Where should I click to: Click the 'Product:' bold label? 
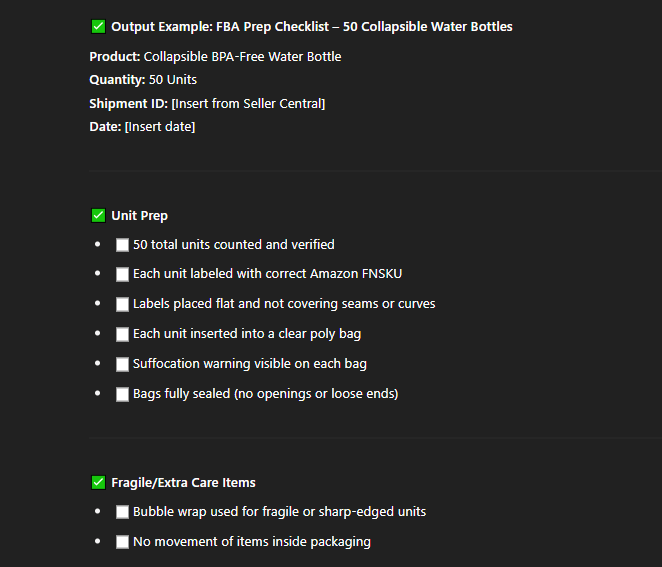point(115,57)
